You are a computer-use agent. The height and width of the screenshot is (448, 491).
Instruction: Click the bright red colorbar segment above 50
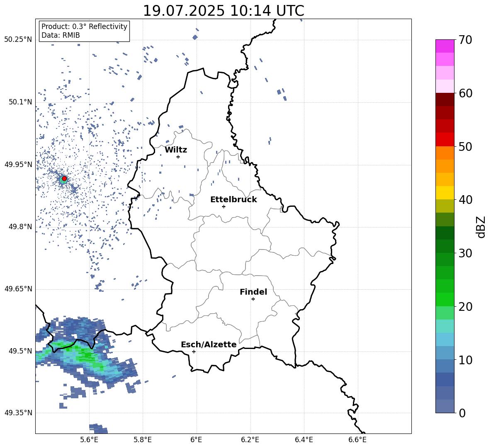pyautogui.click(x=445, y=140)
